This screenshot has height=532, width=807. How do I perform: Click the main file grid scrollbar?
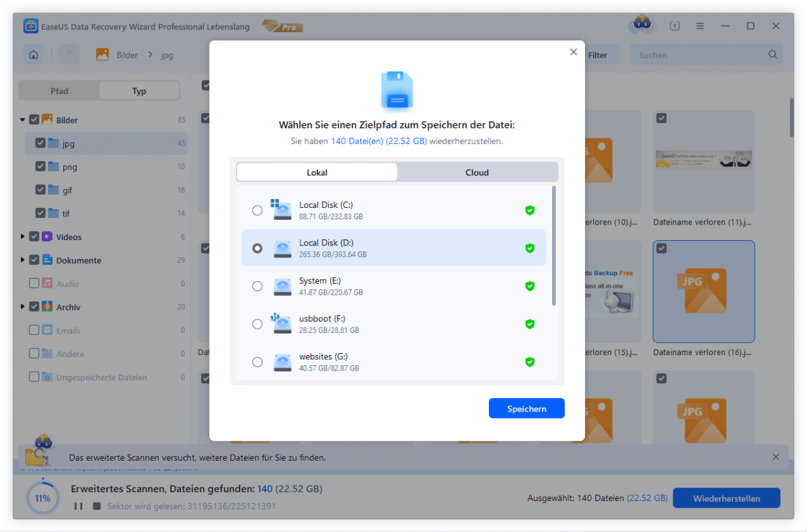pos(793,118)
